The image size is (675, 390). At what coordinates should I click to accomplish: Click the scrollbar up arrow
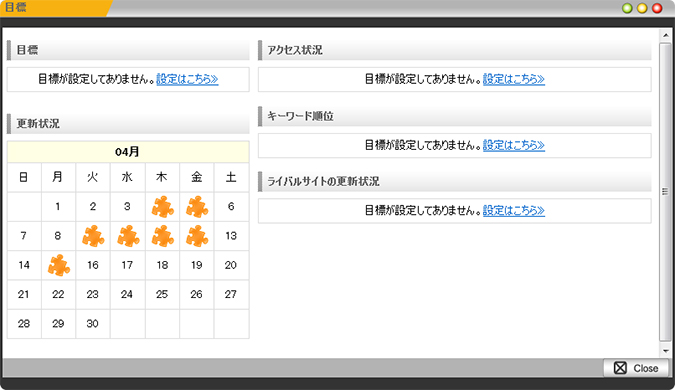coord(666,35)
